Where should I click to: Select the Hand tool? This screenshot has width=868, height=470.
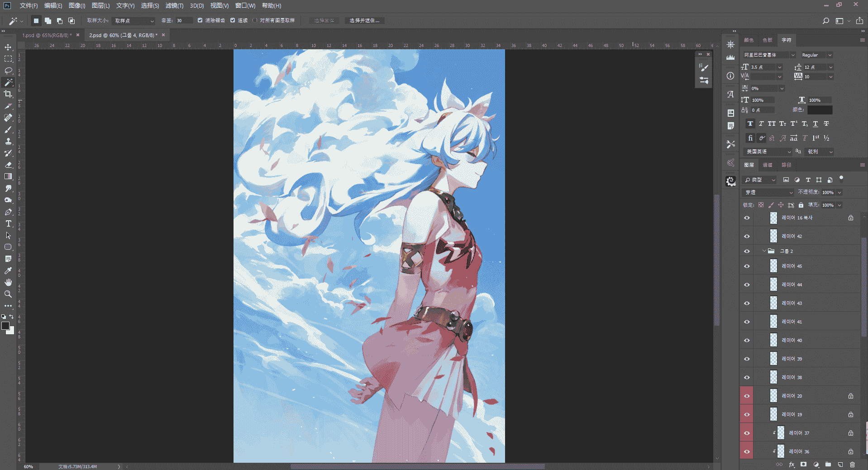tap(8, 282)
